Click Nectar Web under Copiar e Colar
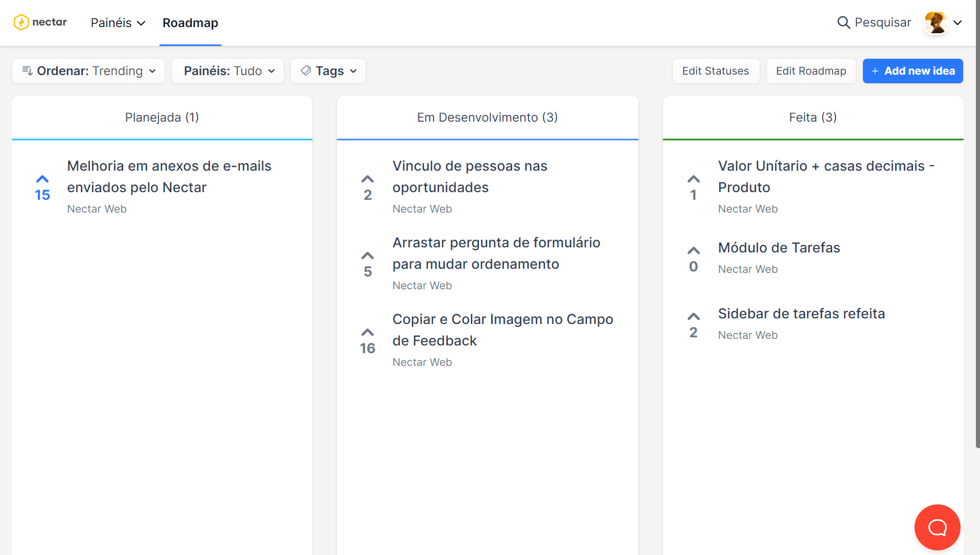The width and height of the screenshot is (980, 555). click(x=422, y=362)
